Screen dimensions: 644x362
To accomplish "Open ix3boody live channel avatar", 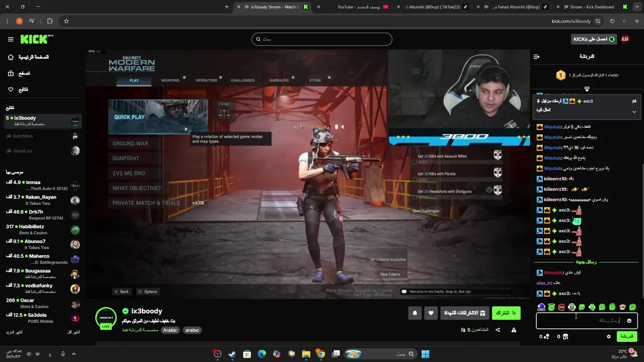I will [106, 318].
